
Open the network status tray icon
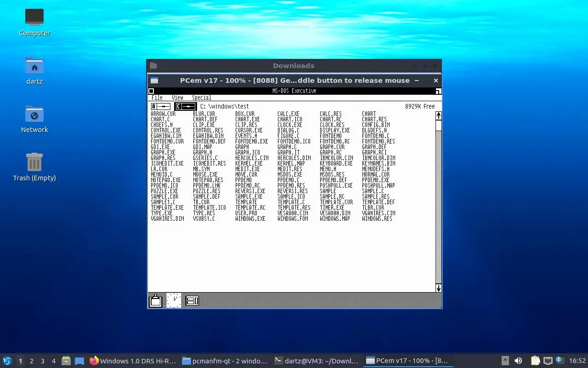pos(548,361)
